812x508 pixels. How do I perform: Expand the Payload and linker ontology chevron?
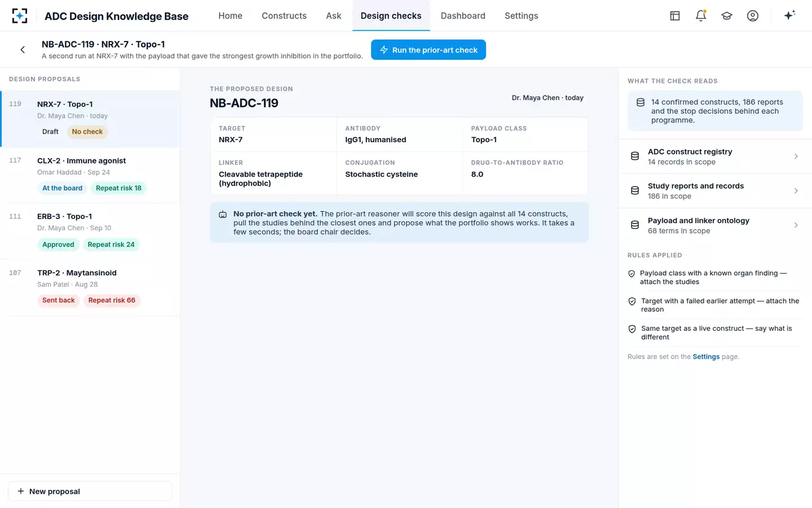[796, 225]
